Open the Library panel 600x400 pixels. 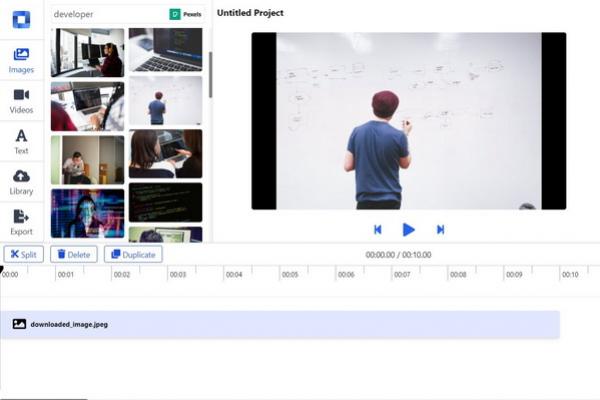[x=21, y=182]
